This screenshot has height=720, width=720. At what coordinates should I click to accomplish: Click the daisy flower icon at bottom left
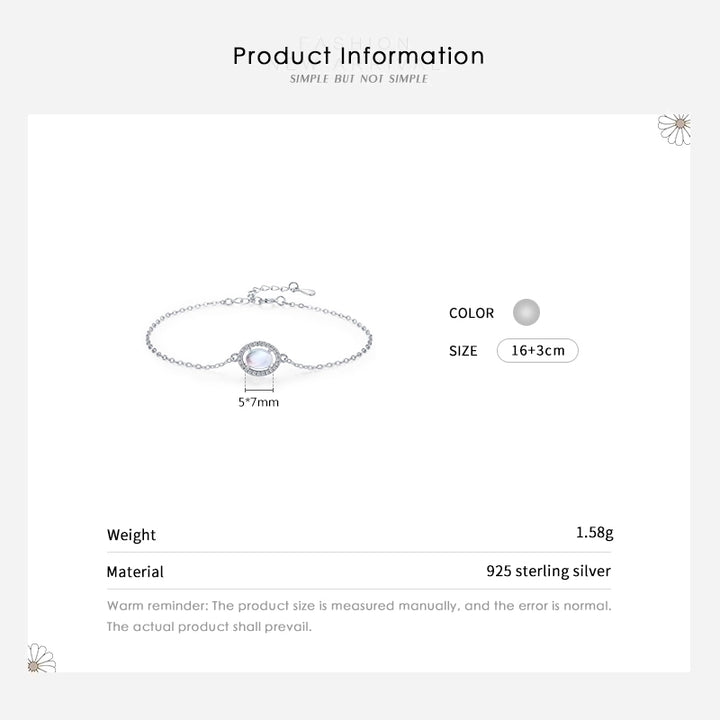click(41, 657)
